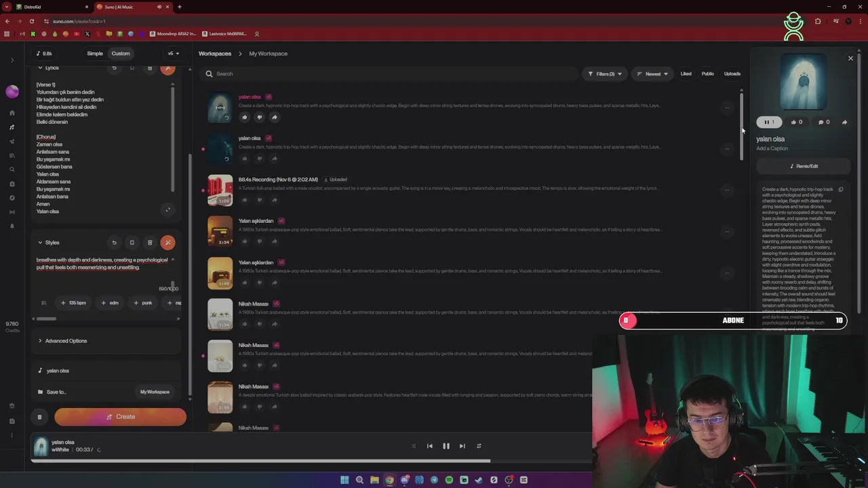
Task: Collapse the Lyrics section
Action: [x=48, y=68]
